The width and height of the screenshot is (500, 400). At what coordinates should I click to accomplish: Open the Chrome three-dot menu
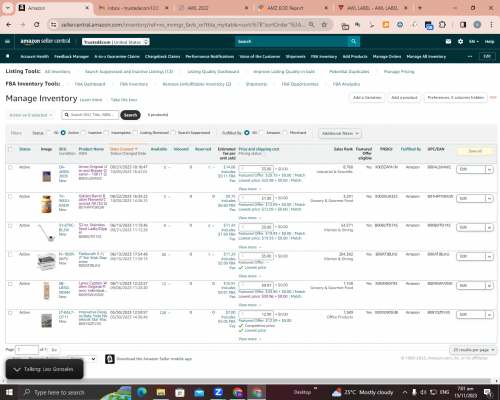click(491, 25)
